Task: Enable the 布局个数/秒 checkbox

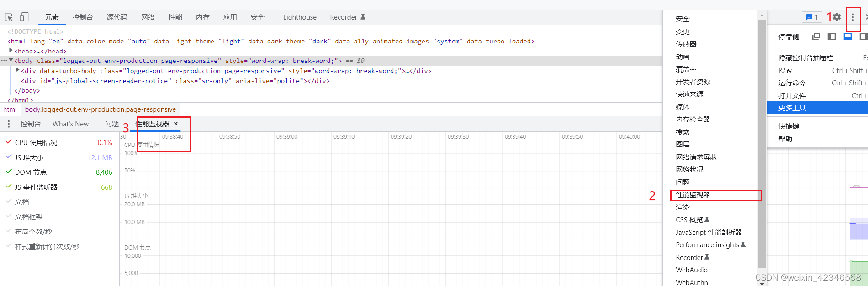Action: pyautogui.click(x=9, y=231)
